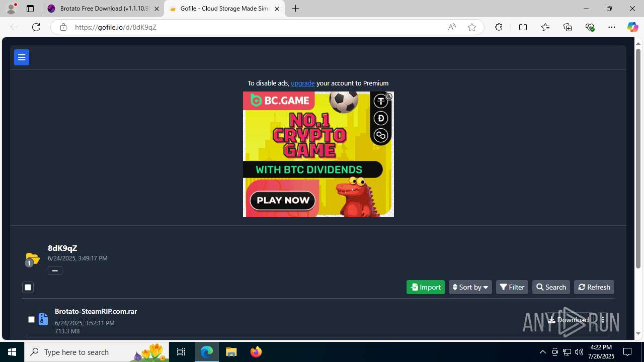The height and width of the screenshot is (362, 644).
Task: Open the tab actions menu icon
Action: tap(30, 9)
